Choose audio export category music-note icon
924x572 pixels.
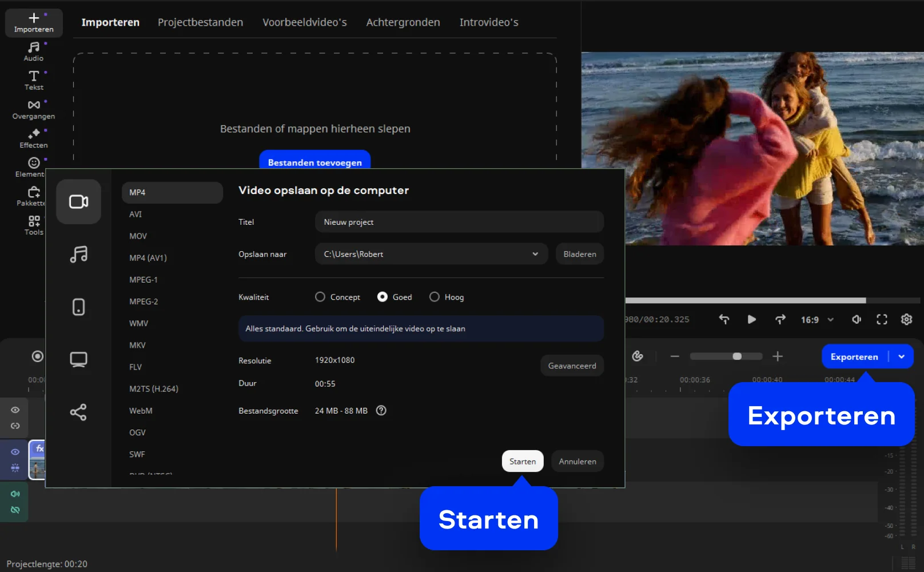point(78,254)
